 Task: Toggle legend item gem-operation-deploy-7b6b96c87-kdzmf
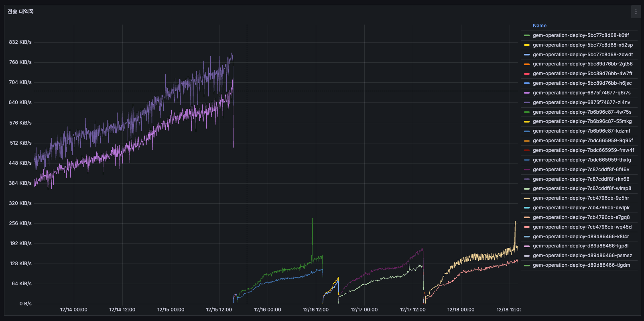pyautogui.click(x=581, y=131)
